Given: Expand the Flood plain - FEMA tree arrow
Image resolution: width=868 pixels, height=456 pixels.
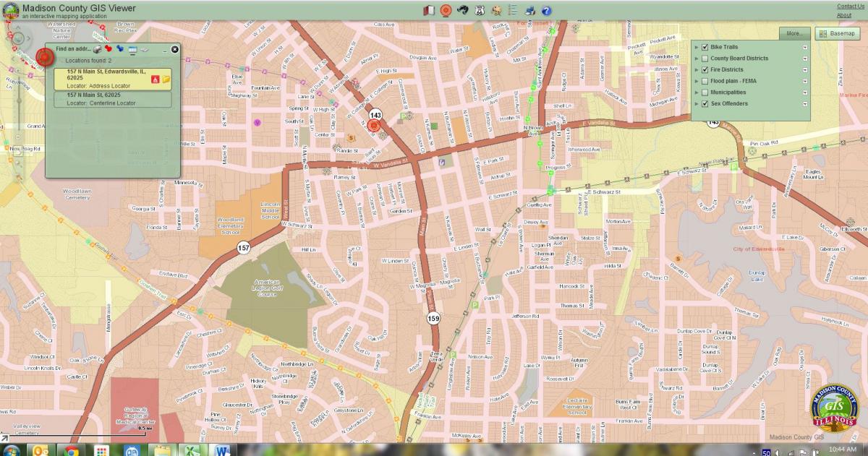Looking at the screenshot, I should 697,81.
